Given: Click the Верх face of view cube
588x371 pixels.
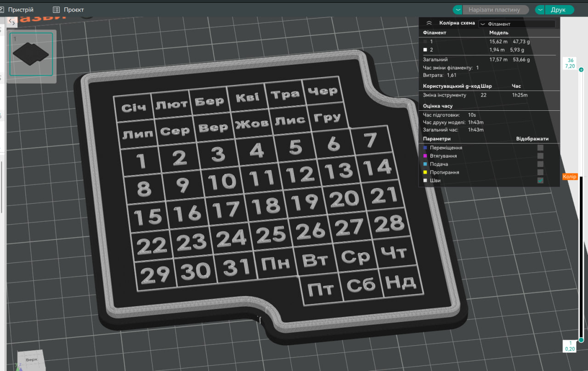Looking at the screenshot, I should coord(31,360).
